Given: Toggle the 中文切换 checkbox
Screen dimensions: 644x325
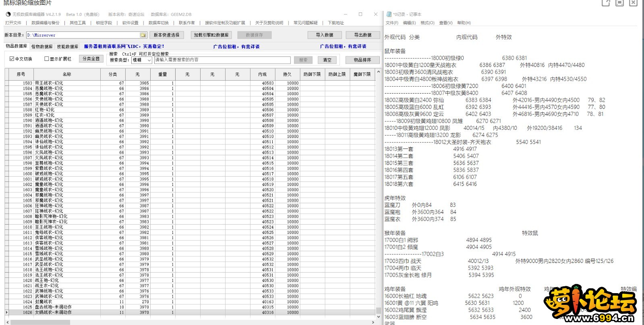Looking at the screenshot, I should point(12,59).
